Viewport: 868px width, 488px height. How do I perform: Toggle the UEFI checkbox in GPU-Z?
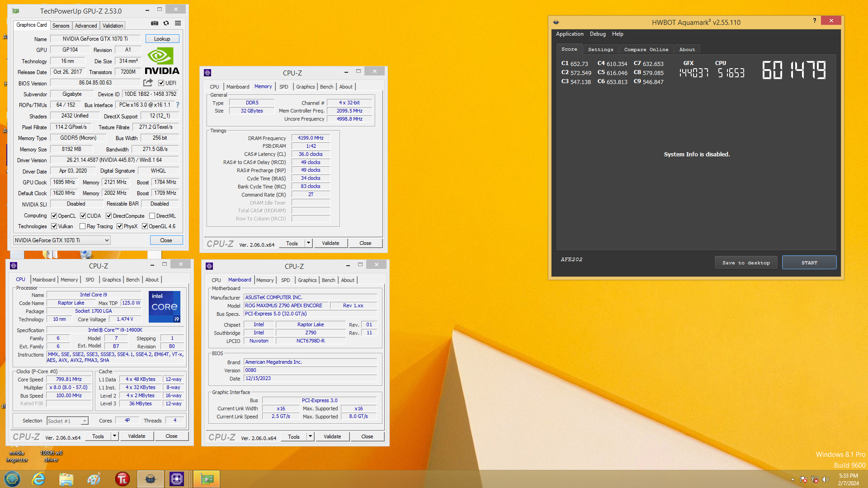[x=161, y=83]
